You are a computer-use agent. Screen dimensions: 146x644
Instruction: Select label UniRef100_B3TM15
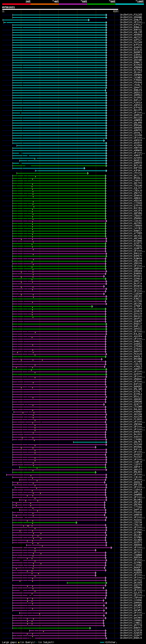coord(131,65)
